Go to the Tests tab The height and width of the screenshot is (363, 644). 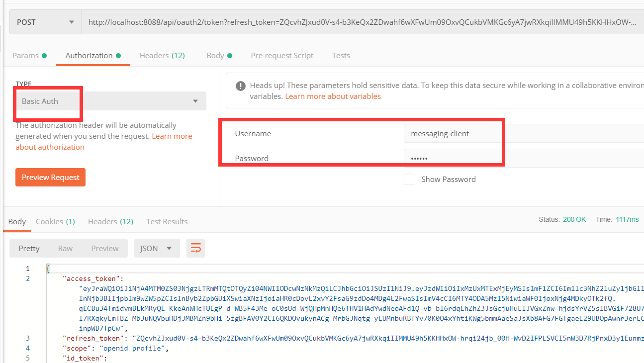[341, 56]
